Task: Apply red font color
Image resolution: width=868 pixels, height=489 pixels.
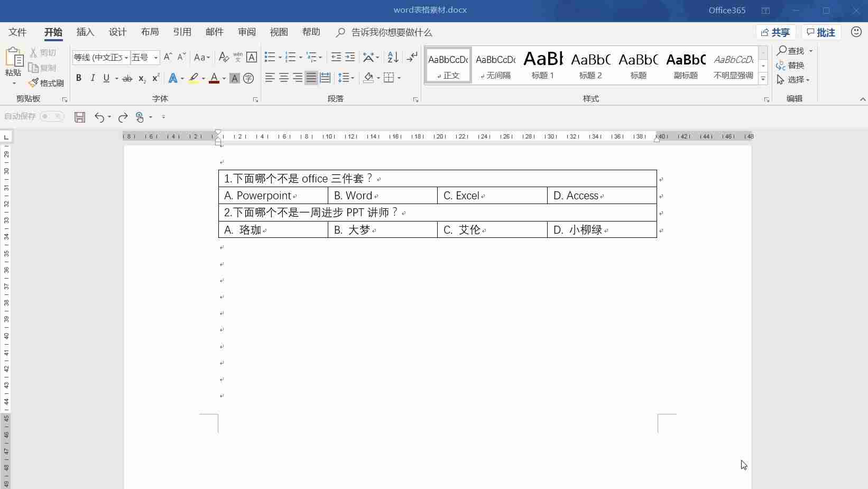Action: coord(214,78)
